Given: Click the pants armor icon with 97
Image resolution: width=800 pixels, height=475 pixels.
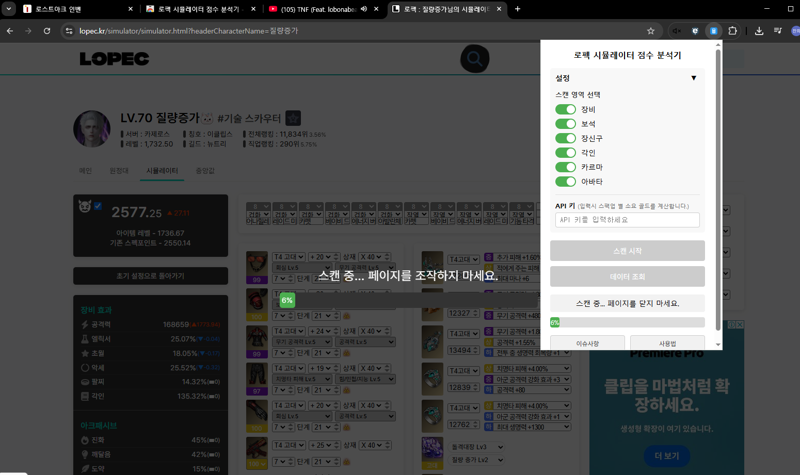Looking at the screenshot, I should click(x=257, y=379).
